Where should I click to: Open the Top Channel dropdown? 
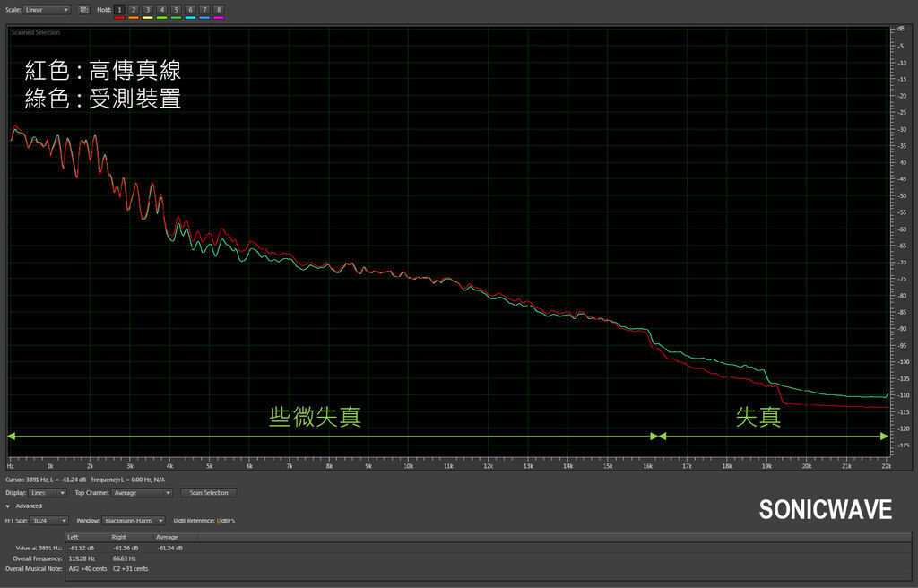click(143, 493)
